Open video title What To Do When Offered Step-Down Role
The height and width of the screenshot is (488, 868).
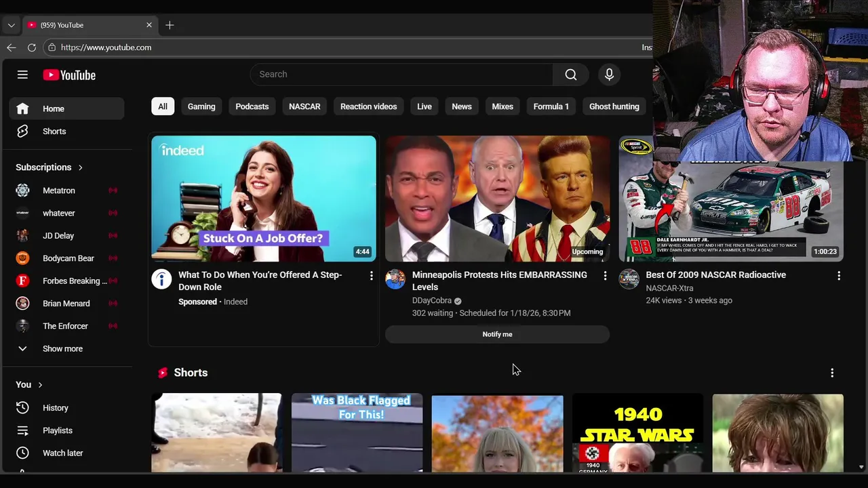click(260, 281)
